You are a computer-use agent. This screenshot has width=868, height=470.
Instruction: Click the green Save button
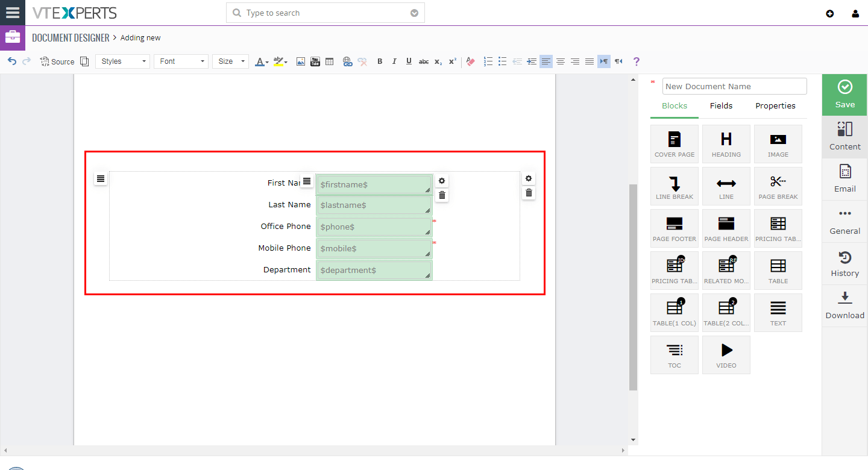(844, 95)
